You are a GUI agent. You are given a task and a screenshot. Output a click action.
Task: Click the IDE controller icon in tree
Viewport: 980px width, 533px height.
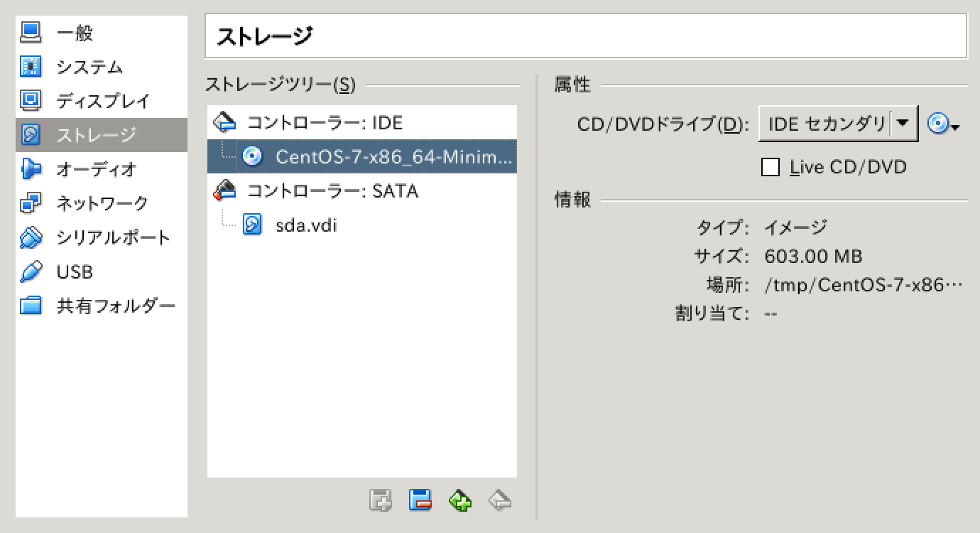click(225, 122)
